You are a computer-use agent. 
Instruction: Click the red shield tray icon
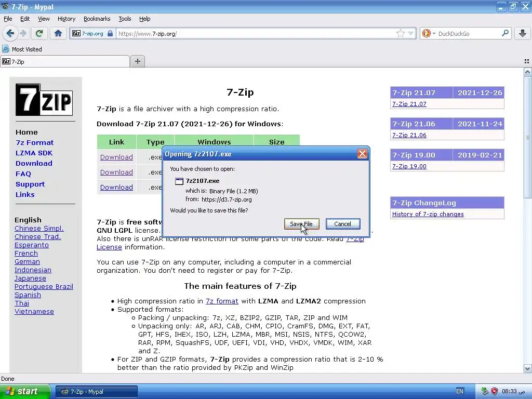[495, 391]
